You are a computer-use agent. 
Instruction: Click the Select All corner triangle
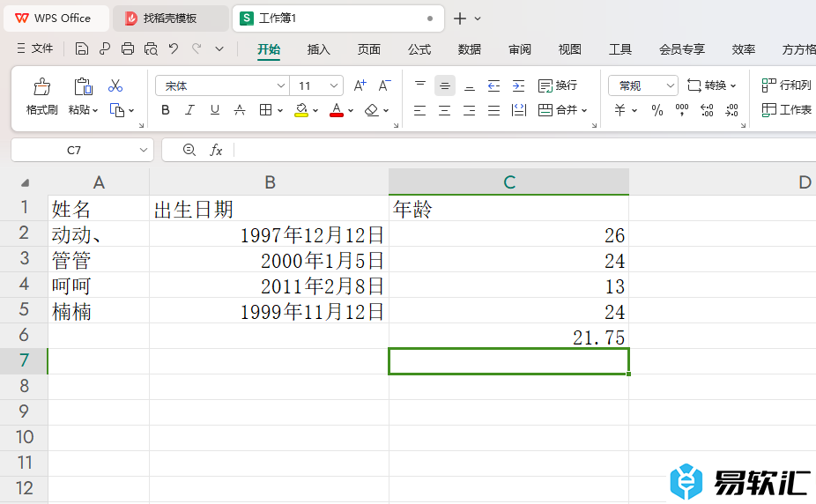coord(25,182)
